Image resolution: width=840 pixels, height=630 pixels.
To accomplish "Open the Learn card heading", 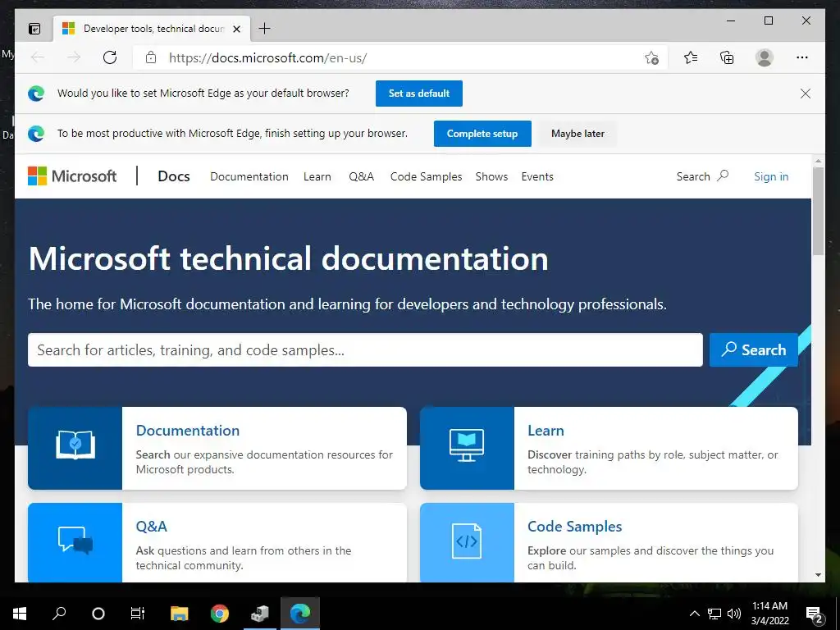I will (x=546, y=431).
